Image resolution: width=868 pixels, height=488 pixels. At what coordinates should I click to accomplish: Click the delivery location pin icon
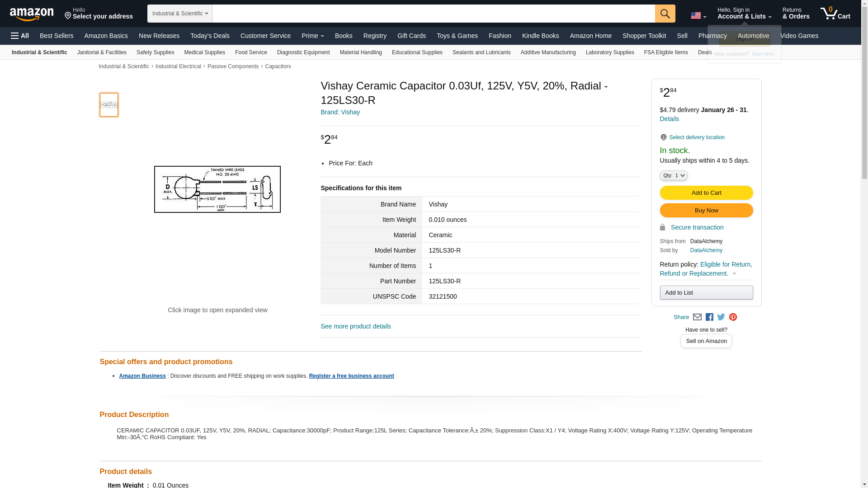[x=663, y=137]
